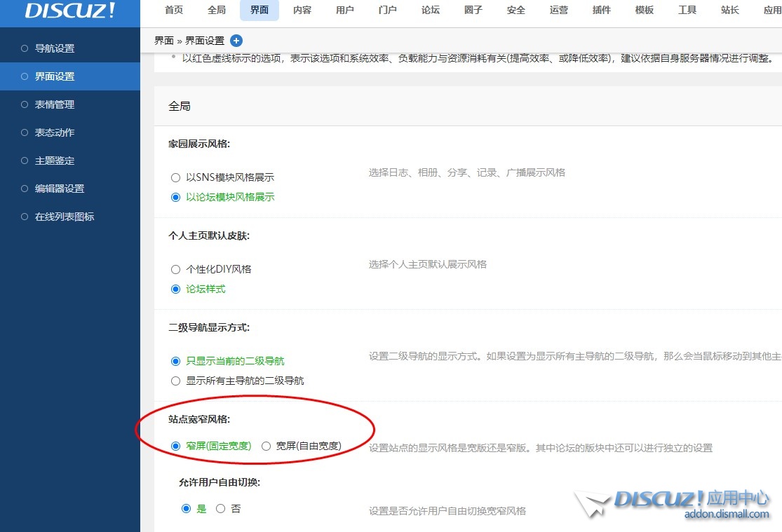The width and height of the screenshot is (782, 532).
Task: Switch to 宽屏(自由宽度) layout option
Action: click(x=267, y=446)
